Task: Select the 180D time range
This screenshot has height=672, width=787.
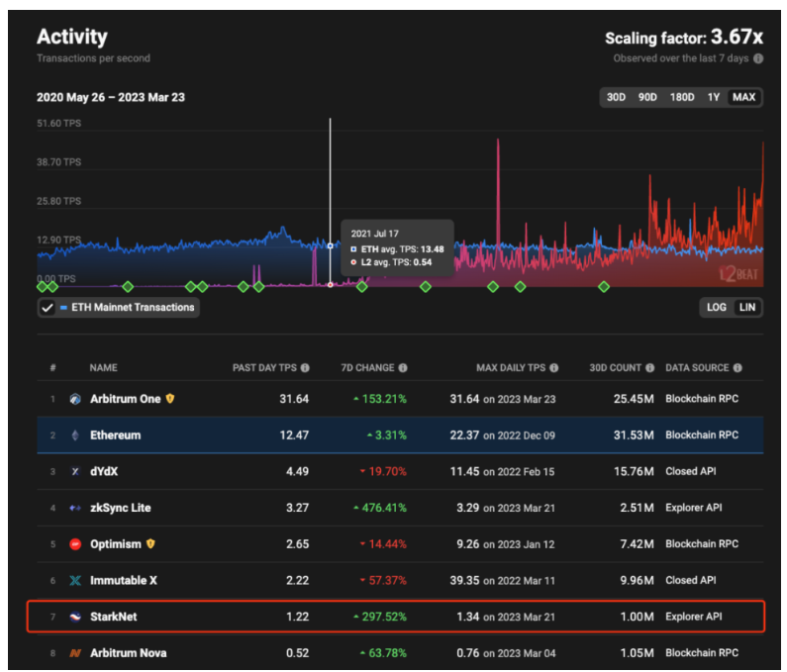Action: tap(682, 97)
